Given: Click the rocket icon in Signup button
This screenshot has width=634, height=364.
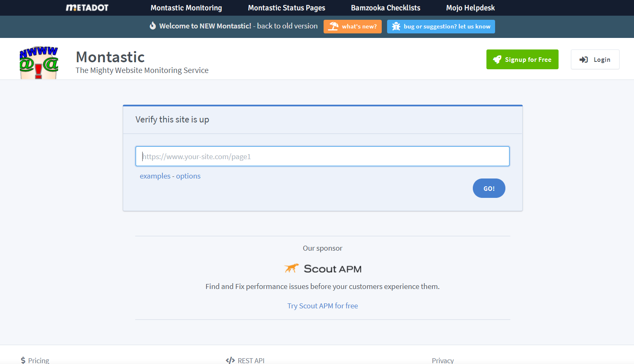Looking at the screenshot, I should [x=497, y=59].
